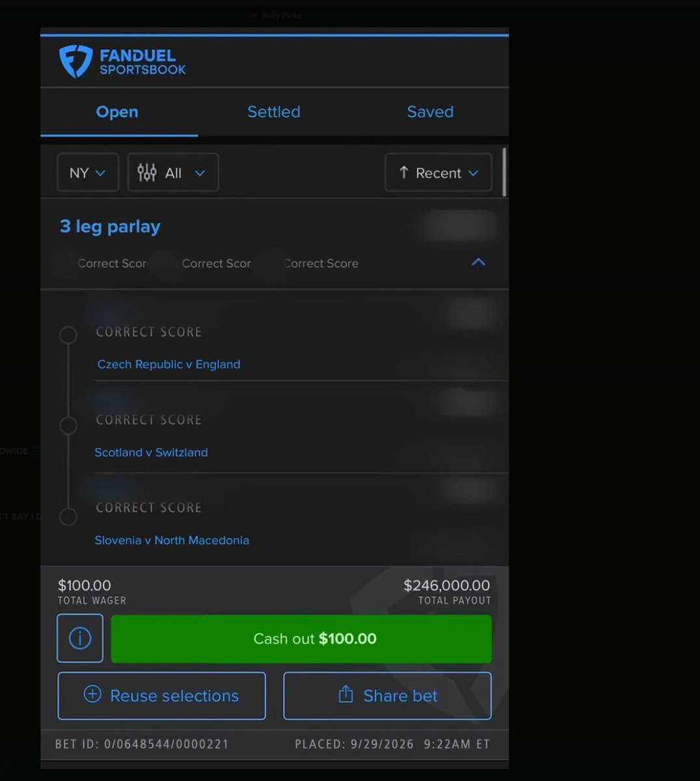
Task: Click the $246,000.00 total payout amount
Action: pyautogui.click(x=447, y=585)
